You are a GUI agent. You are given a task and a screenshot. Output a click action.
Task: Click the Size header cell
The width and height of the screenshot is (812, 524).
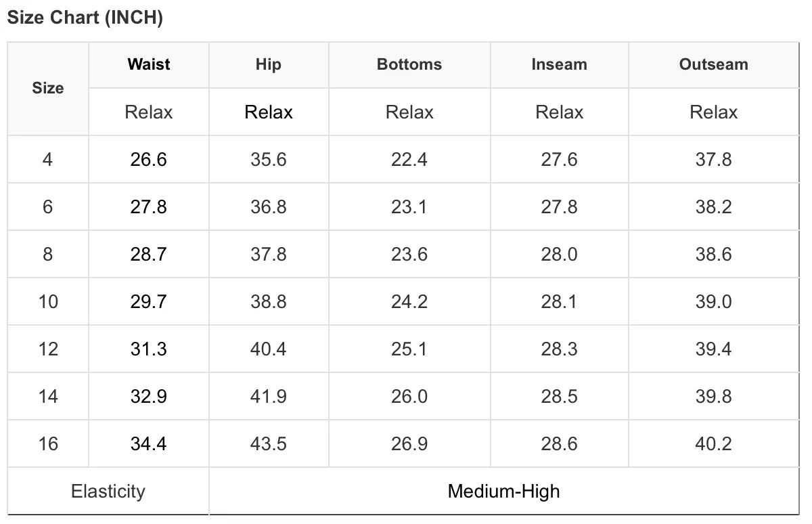[48, 88]
